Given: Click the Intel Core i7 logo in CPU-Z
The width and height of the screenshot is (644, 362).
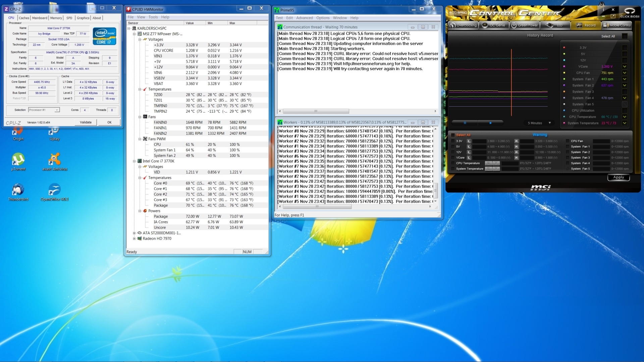Looking at the screenshot, I should tap(104, 36).
